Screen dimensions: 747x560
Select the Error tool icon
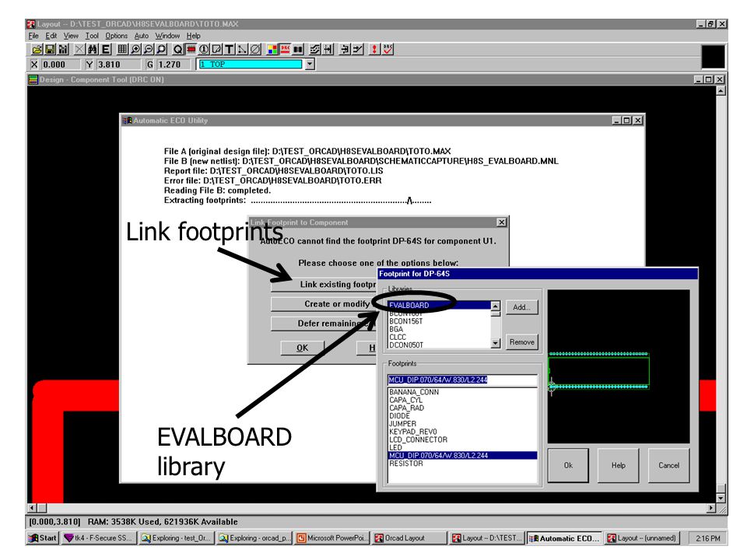click(x=255, y=50)
